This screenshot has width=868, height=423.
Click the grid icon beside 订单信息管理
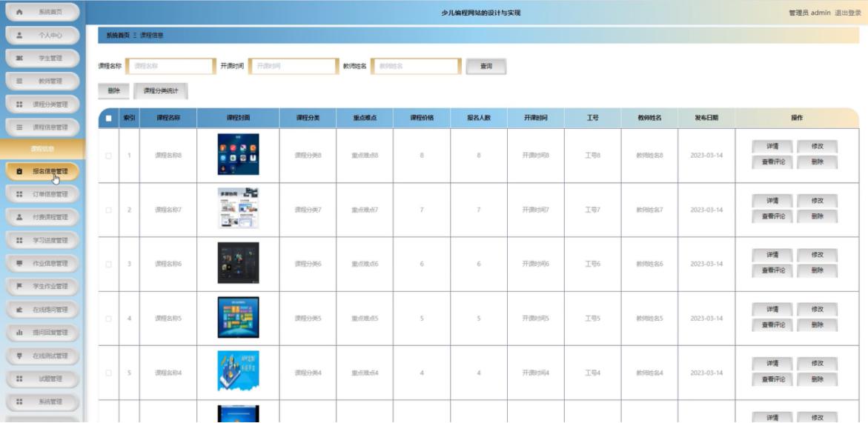pos(19,194)
